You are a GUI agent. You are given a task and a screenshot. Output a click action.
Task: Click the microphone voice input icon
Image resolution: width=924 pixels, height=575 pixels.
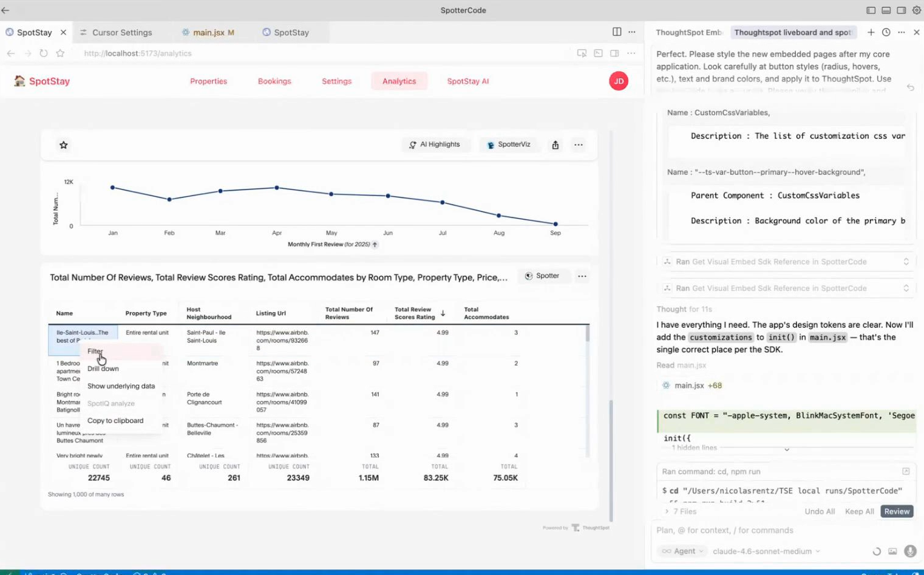click(x=909, y=551)
